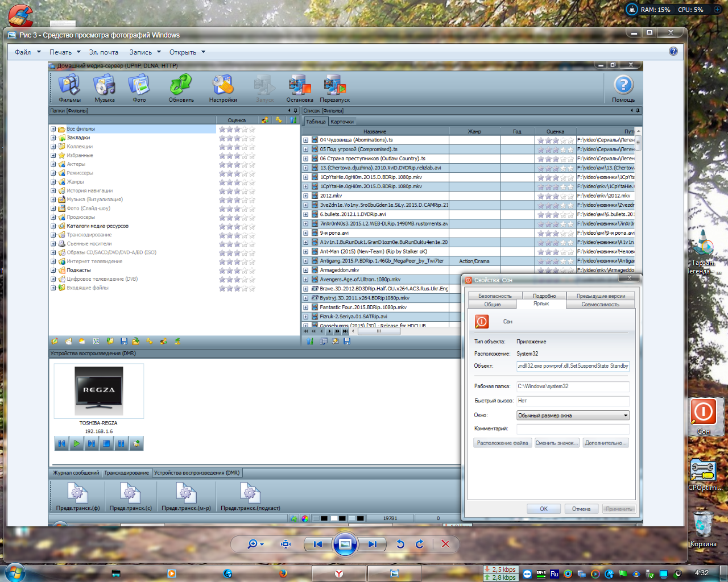Rotate the photo counterclockwise

tap(400, 544)
